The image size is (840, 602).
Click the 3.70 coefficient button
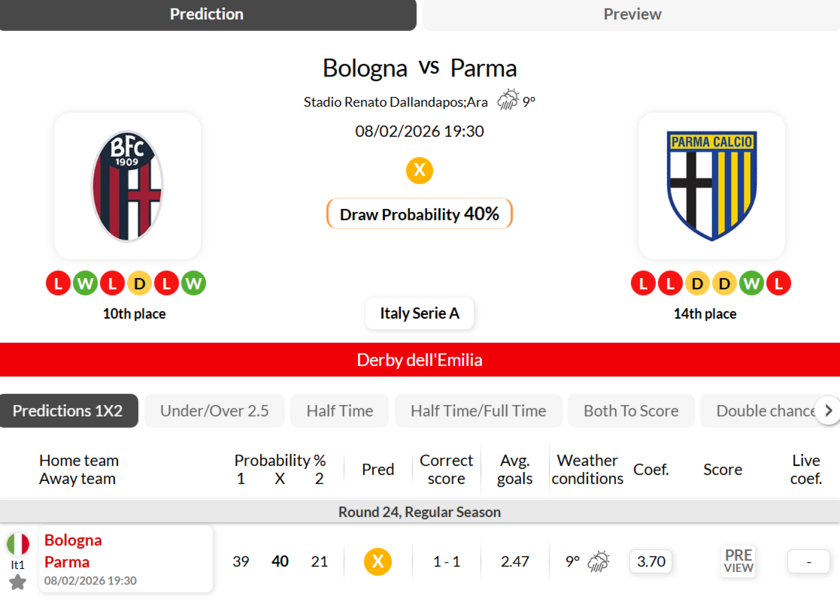click(651, 561)
